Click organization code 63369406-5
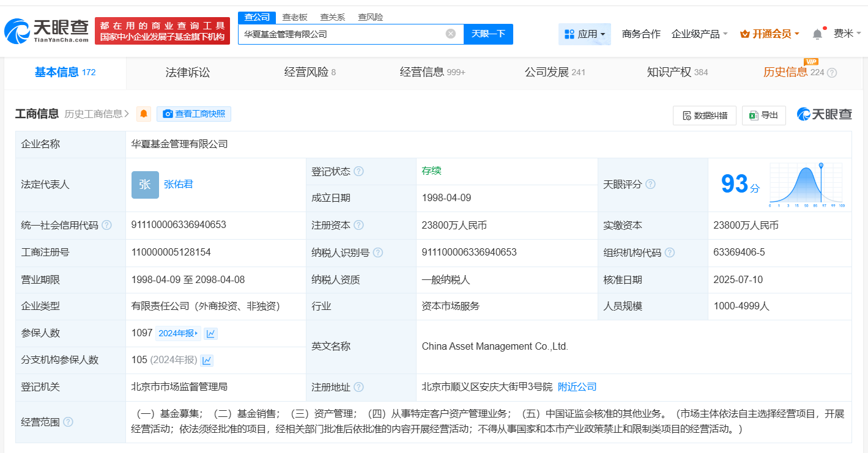The height and width of the screenshot is (453, 868). click(x=739, y=252)
